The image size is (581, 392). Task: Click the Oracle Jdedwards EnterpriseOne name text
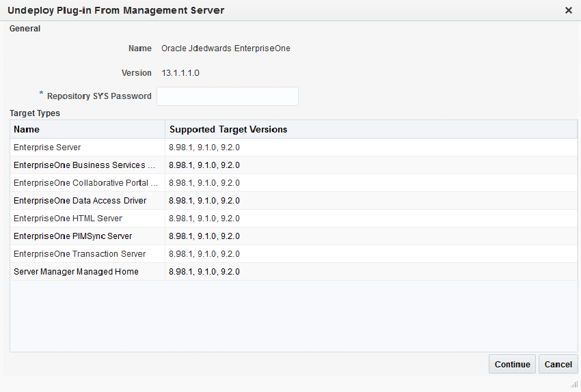tap(226, 48)
